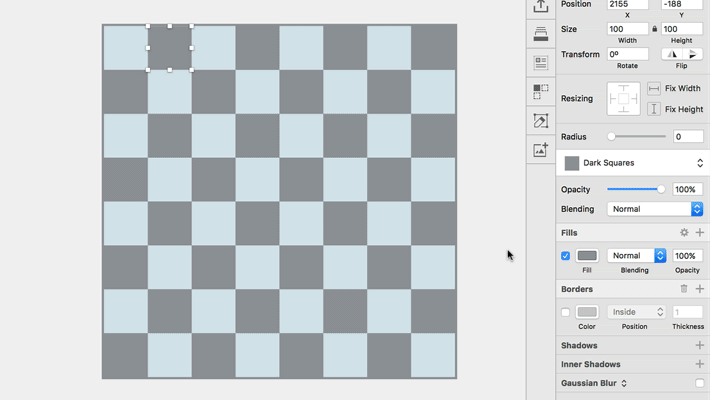
Task: Open the layer Blending mode dropdown
Action: (x=655, y=209)
